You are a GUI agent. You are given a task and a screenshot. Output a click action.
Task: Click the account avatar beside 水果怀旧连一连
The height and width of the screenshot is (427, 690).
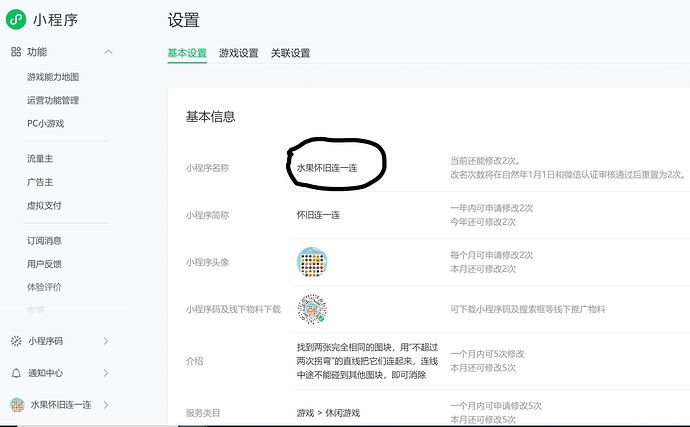coord(16,404)
